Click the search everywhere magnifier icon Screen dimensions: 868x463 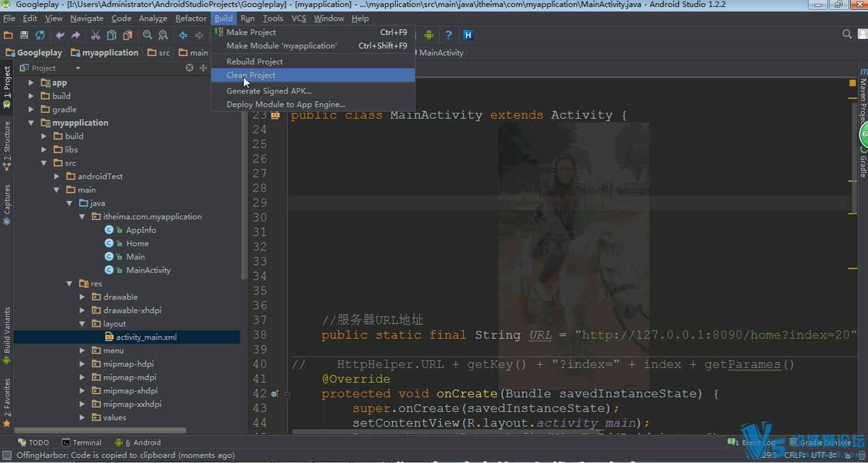pyautogui.click(x=847, y=34)
